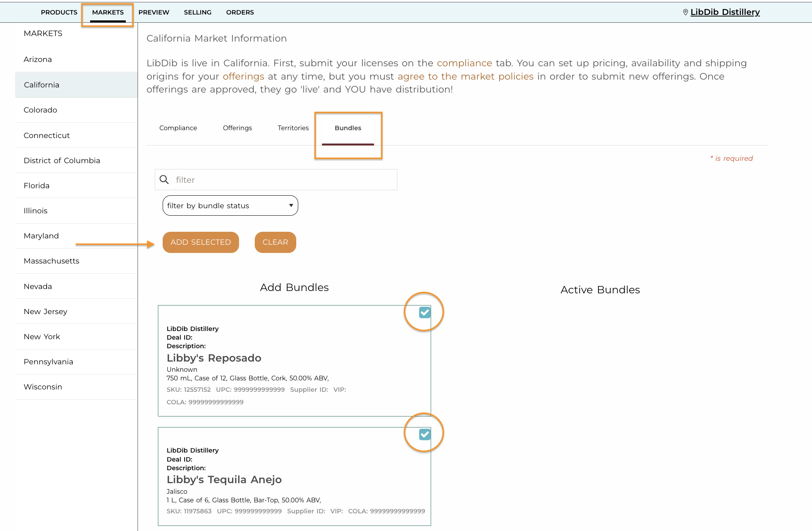Click the location pin icon beside LibDib Distillery
The height and width of the screenshot is (531, 812).
[685, 12]
